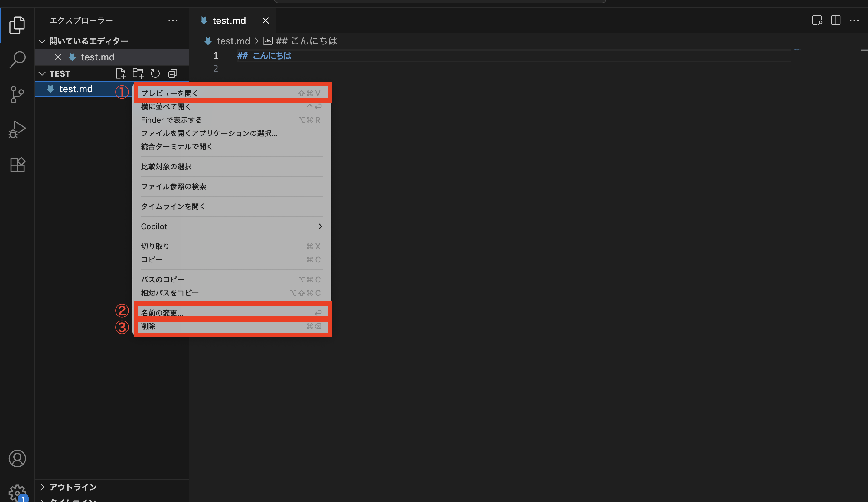
Task: Close the test.md editor tab
Action: [266, 21]
